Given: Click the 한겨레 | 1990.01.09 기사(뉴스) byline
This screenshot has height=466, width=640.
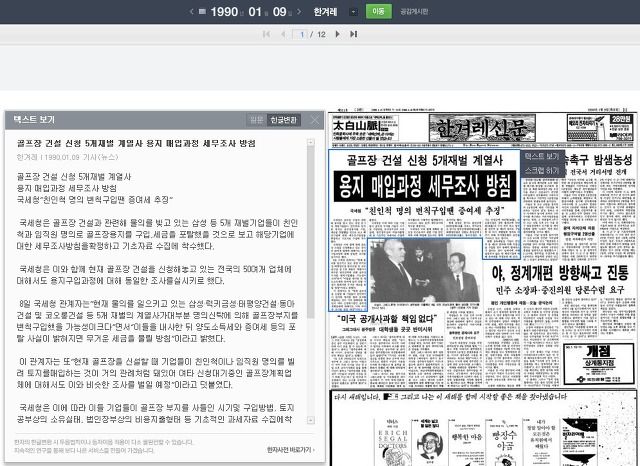Looking at the screenshot, I should (x=67, y=157).
